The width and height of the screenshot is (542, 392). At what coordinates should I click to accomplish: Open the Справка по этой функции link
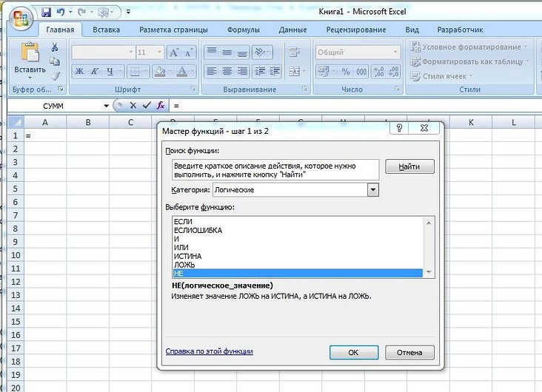pos(209,351)
